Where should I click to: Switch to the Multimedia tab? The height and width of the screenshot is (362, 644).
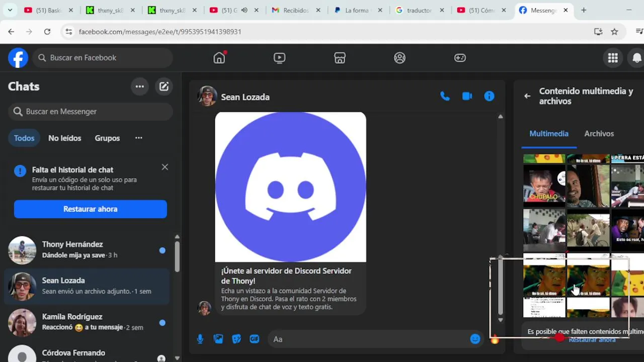549,134
